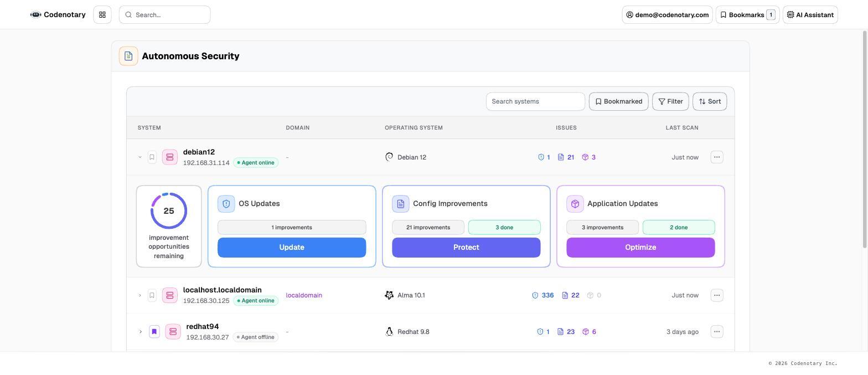Screen dimensions: 868x375
Task: Click localhost.localdomain Agent online badge
Action: pyautogui.click(x=256, y=301)
